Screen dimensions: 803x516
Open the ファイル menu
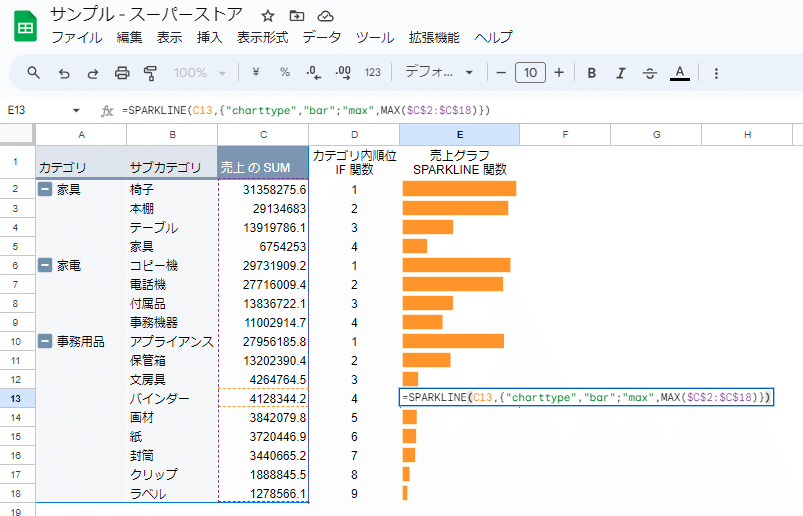point(77,37)
